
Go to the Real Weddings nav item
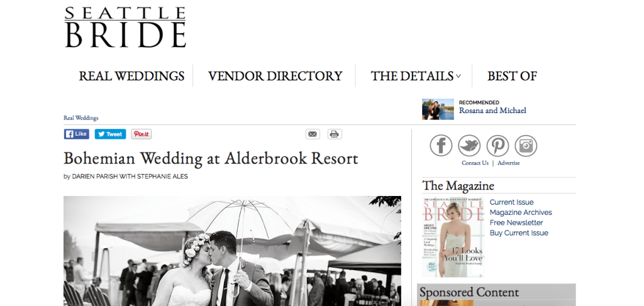click(131, 76)
